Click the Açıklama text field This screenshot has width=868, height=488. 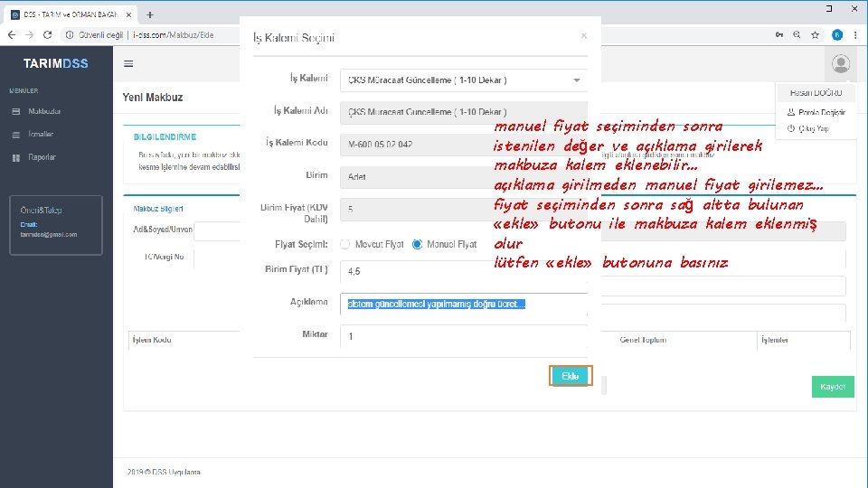(463, 304)
